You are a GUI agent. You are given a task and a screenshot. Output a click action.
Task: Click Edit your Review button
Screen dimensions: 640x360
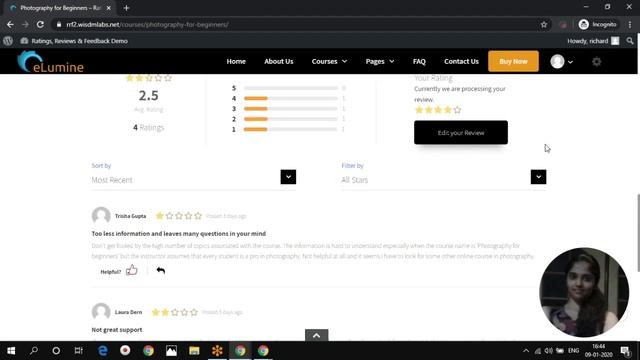click(461, 133)
